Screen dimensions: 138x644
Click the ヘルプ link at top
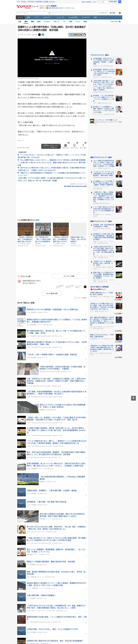(x=94, y=2)
